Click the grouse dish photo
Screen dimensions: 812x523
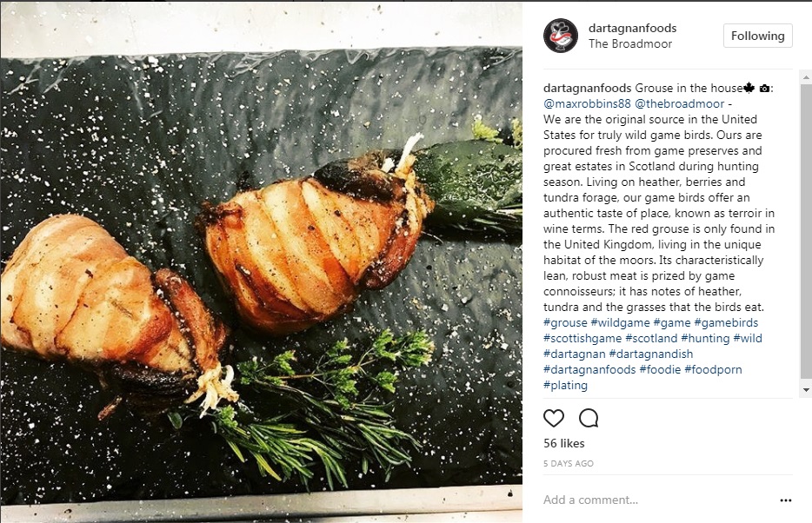pos(261,261)
